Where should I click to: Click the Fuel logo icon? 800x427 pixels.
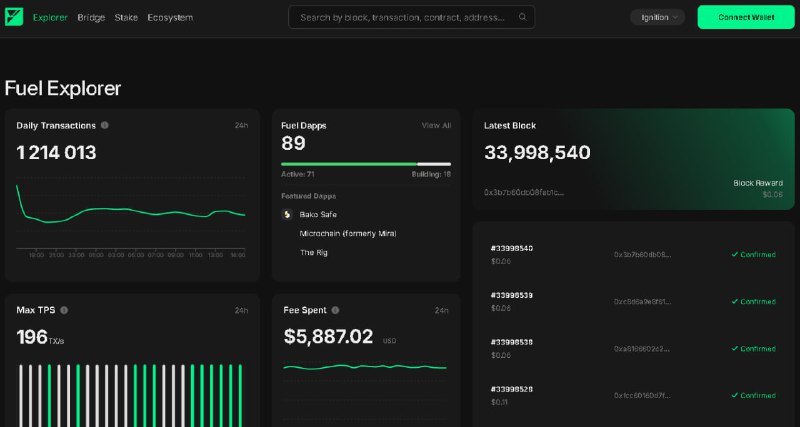click(14, 17)
